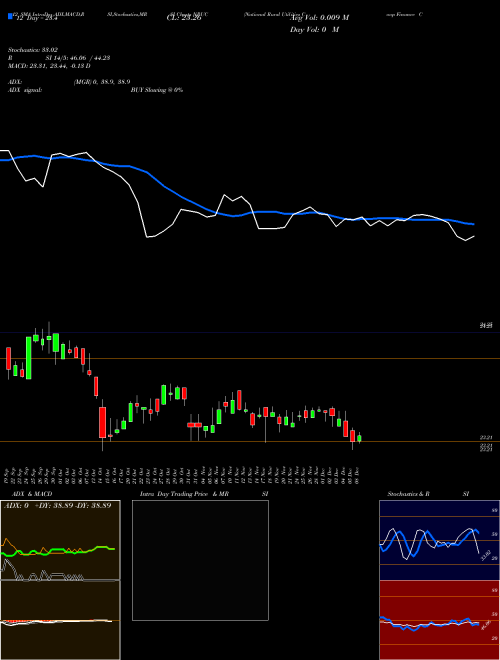This screenshot has height=660, width=500.
Task: Click the 'Intra Day Trading Price & MR' title
Action: point(184,494)
